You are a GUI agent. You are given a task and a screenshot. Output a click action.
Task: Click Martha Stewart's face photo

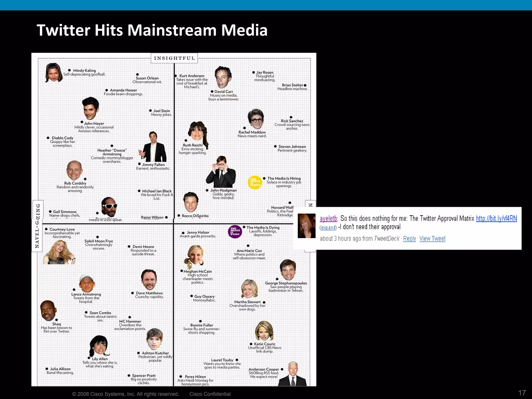pyautogui.click(x=249, y=289)
